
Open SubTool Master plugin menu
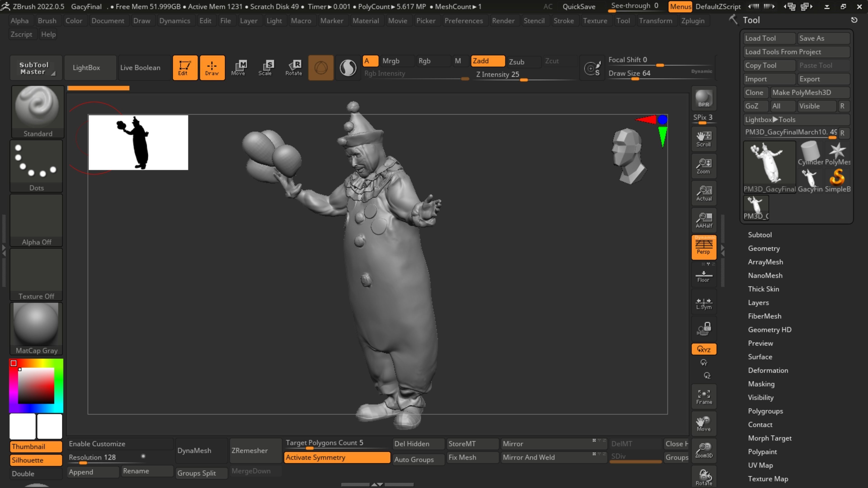pyautogui.click(x=36, y=68)
